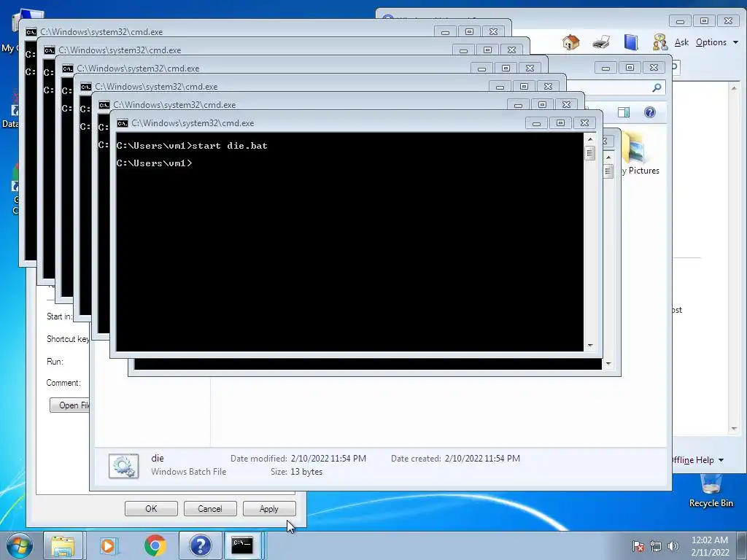Click the Ask support people icon

pyautogui.click(x=659, y=42)
